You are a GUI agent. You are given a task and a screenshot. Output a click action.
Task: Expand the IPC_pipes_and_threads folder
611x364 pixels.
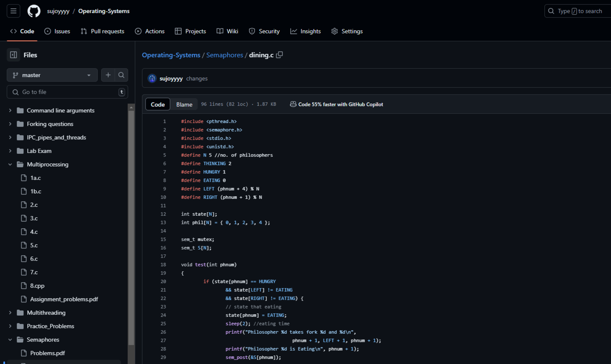10,138
